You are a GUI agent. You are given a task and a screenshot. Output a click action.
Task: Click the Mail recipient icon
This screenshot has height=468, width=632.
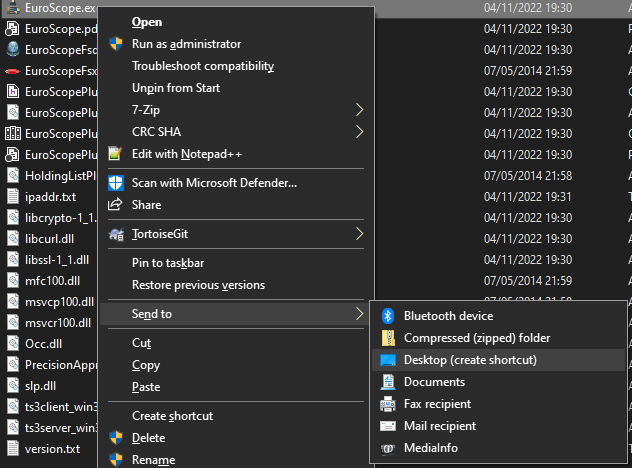point(387,426)
